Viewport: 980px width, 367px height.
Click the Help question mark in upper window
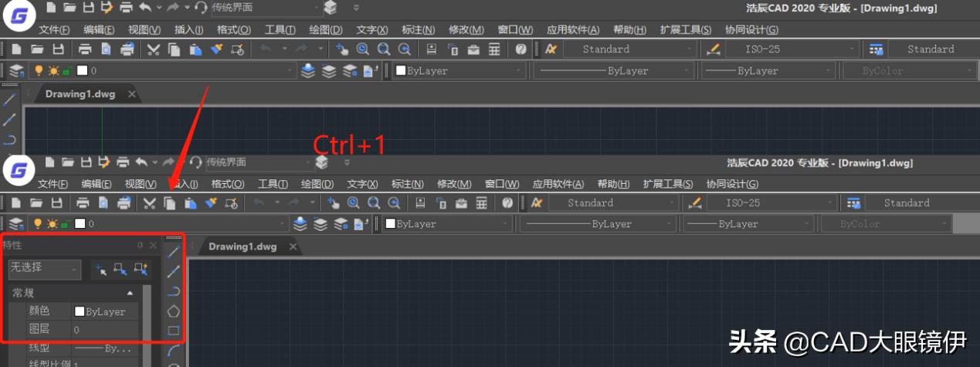tap(521, 49)
